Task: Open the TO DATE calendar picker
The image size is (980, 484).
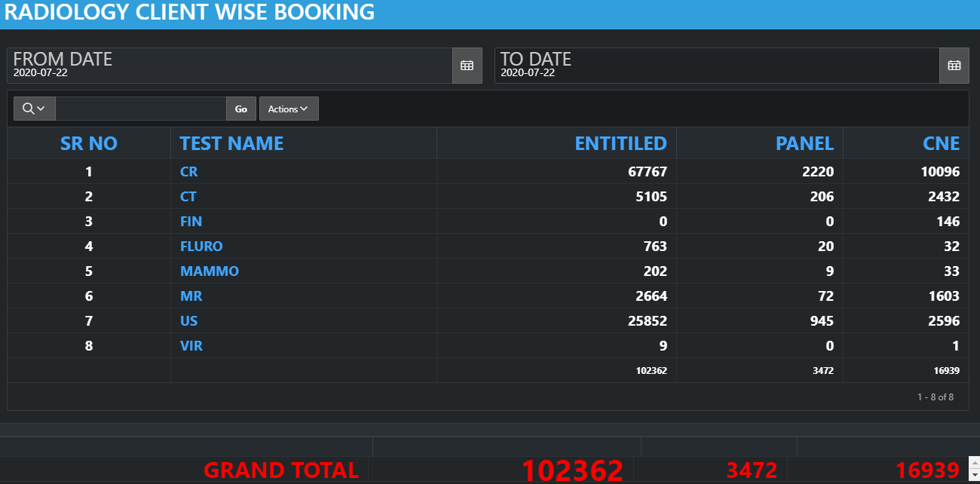Action: click(x=954, y=66)
